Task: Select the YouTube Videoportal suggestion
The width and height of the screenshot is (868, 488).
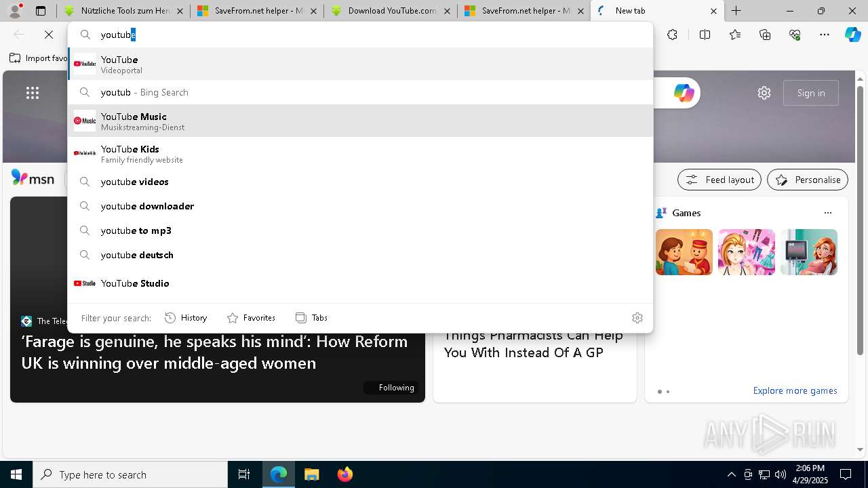Action: click(x=360, y=64)
